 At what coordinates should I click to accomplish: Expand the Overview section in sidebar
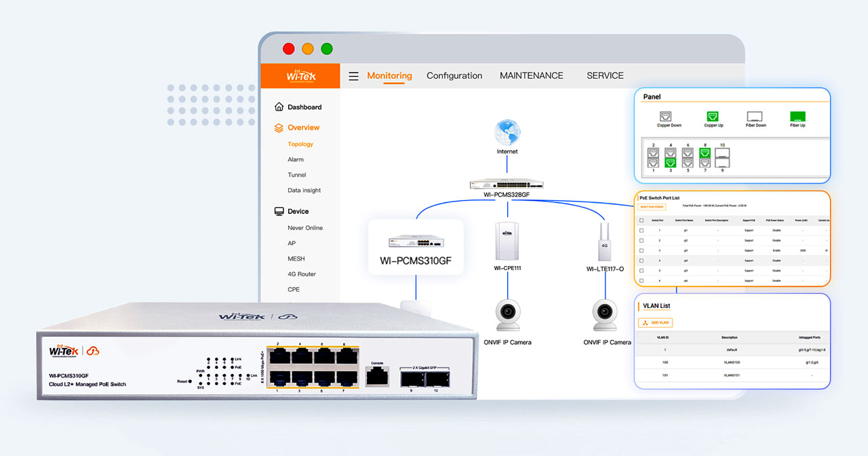click(x=302, y=128)
